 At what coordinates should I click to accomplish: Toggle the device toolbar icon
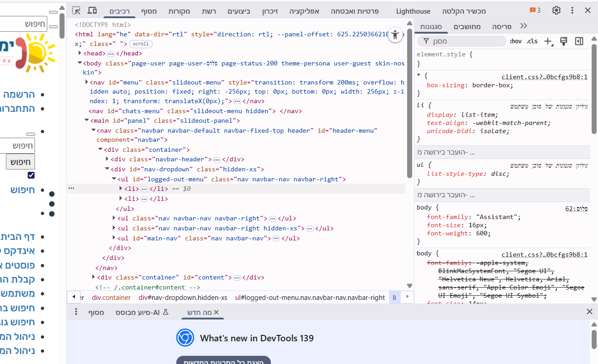pos(92,10)
